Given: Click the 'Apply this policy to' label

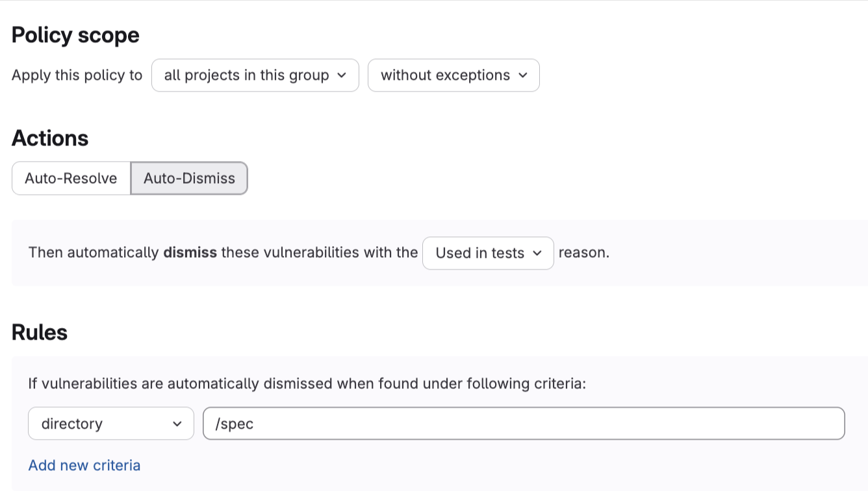Looking at the screenshot, I should (x=77, y=75).
